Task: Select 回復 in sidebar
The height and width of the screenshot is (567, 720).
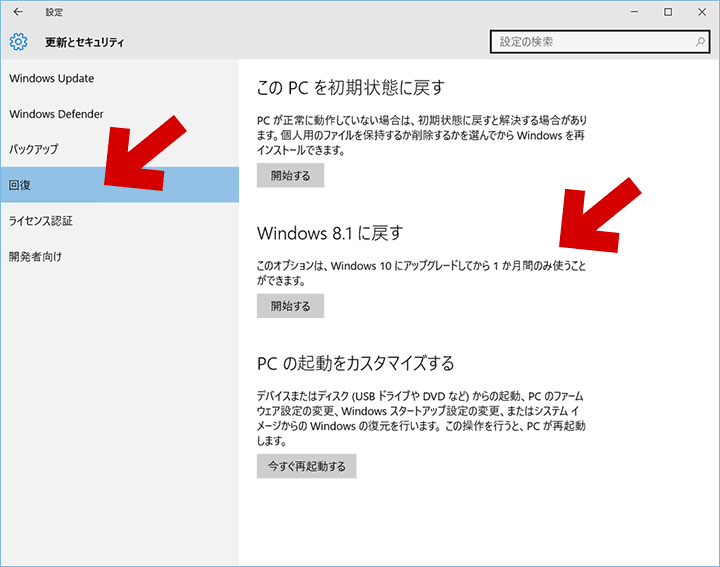Action: point(119,185)
